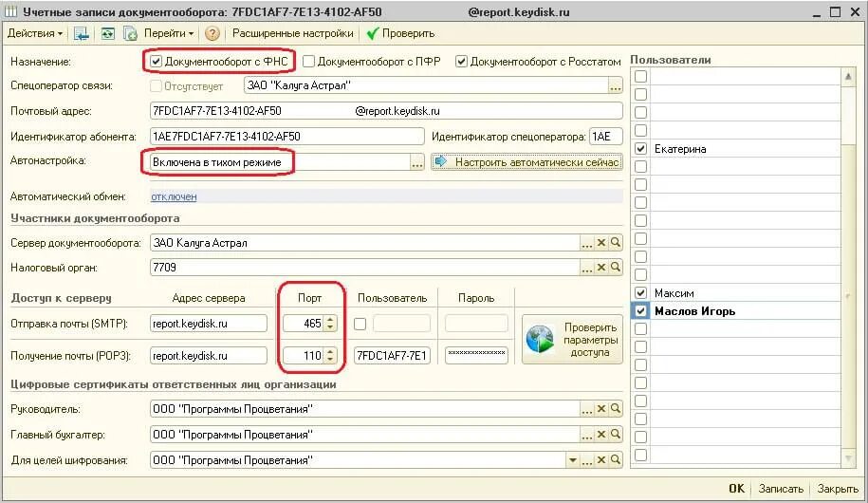The image size is (868, 503).
Task: Open Для целей шифрования magnifier lookup
Action: (615, 459)
